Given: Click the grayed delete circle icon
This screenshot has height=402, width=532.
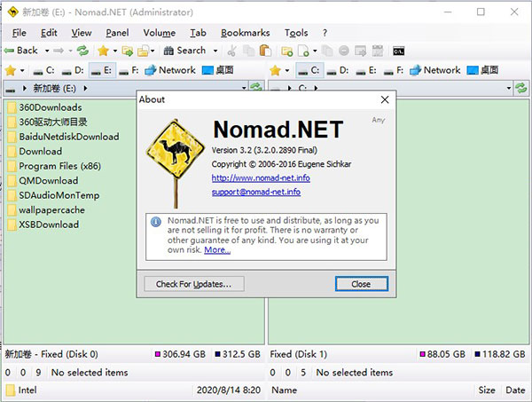Looking at the screenshot, I should 344,51.
